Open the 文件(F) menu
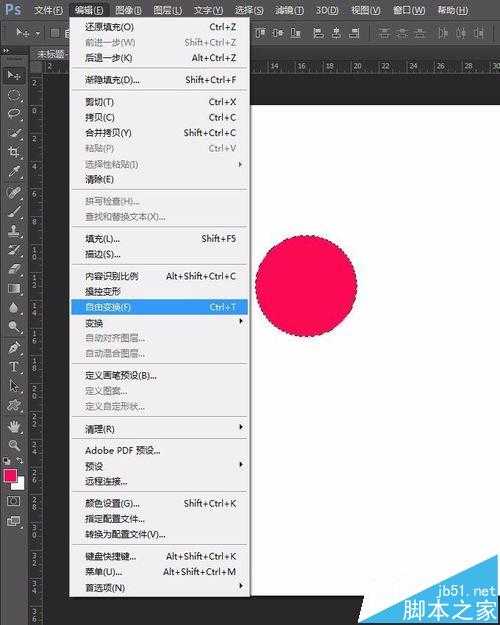Screen dimensions: 500x625 pos(48,10)
